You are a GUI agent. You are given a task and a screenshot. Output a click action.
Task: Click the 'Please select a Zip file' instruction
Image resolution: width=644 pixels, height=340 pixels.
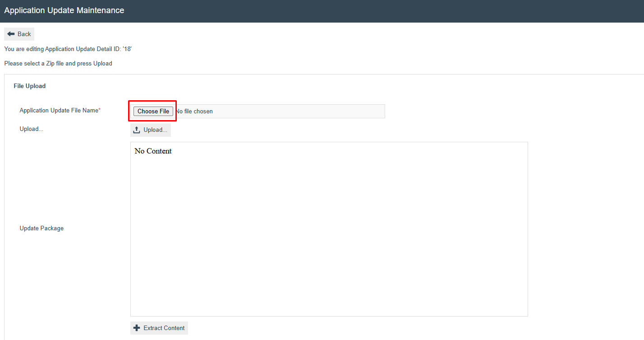coord(58,63)
